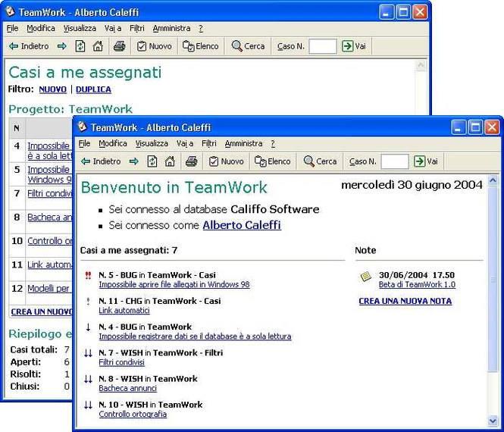Click CREA UNA NUOVA NOTA link
This screenshot has width=504, height=432.
click(405, 301)
